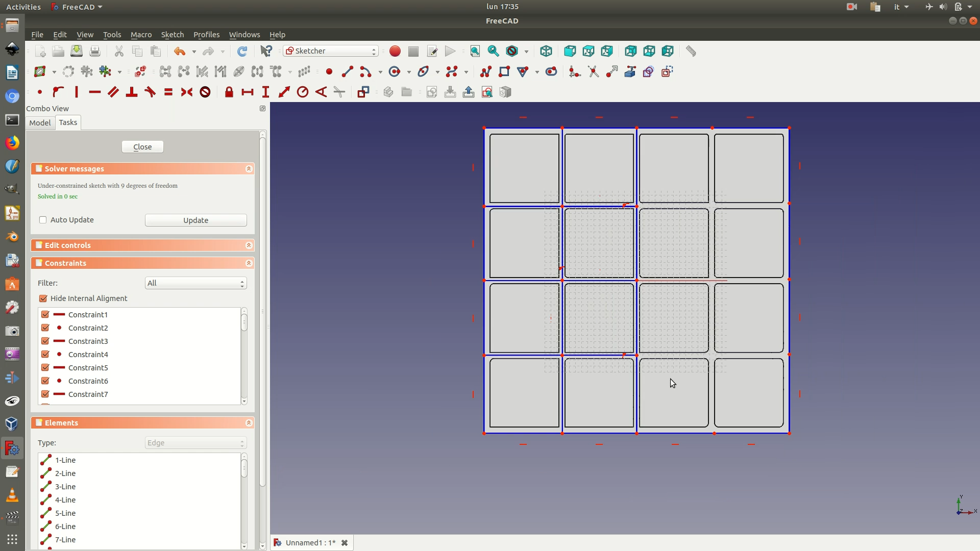980x551 pixels.
Task: Set isometric view cube icon
Action: tap(546, 51)
